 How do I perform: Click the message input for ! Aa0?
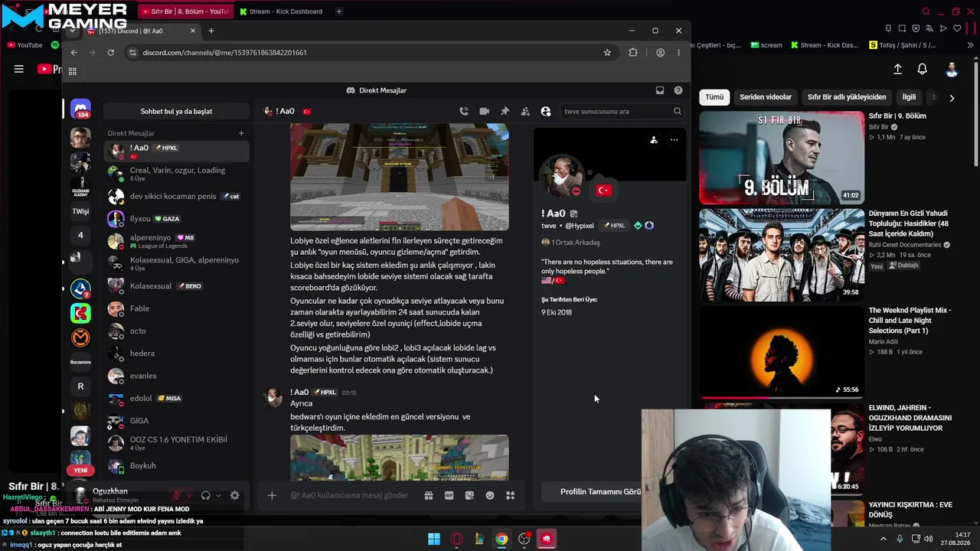coord(349,495)
